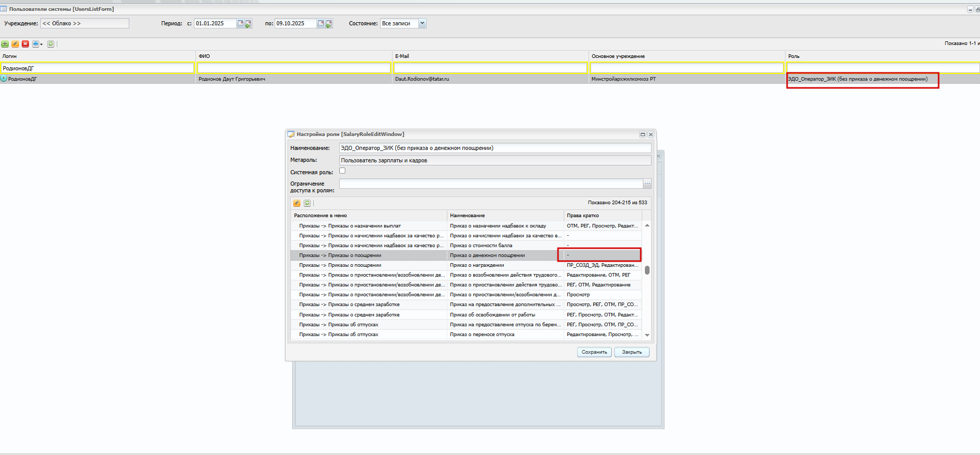Click the permissions grid scrollbar thumb
Image resolution: width=980 pixels, height=455 pixels.
coord(647,270)
